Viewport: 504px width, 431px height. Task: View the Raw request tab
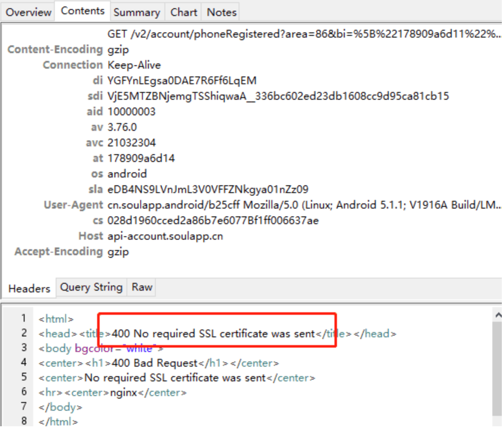coord(142,287)
